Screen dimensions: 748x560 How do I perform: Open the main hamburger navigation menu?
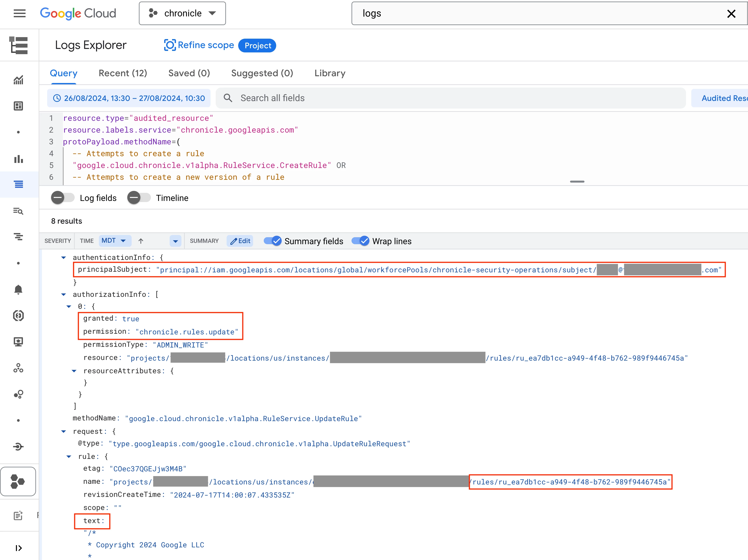pyautogui.click(x=19, y=13)
